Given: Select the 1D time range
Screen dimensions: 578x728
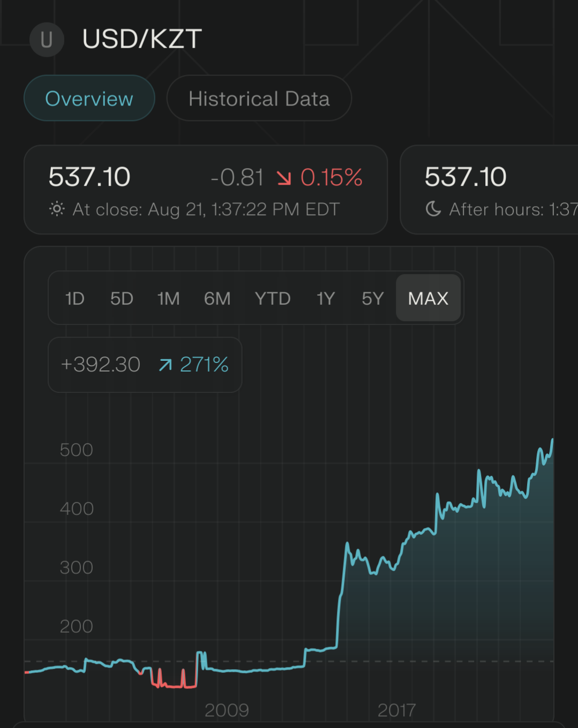Looking at the screenshot, I should point(74,298).
